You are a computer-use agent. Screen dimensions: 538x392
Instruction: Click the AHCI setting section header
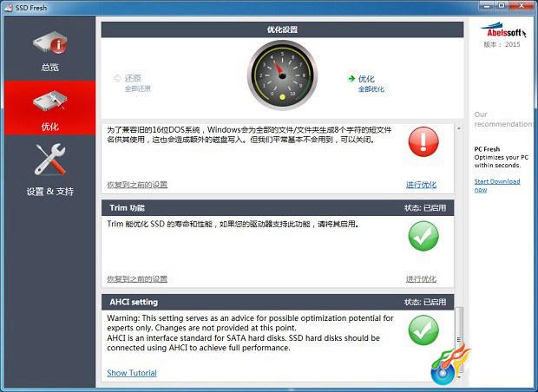pyautogui.click(x=278, y=302)
